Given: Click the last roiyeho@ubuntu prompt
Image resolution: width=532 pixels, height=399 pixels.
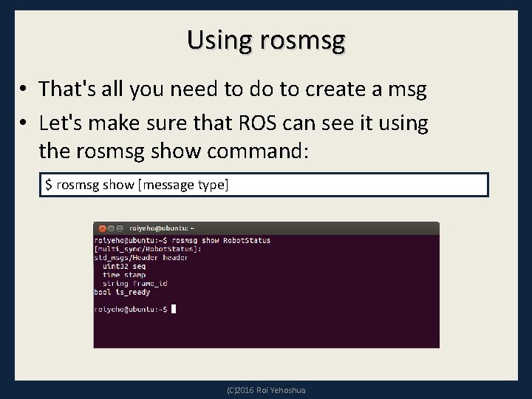Looking at the screenshot, I should [x=131, y=309].
